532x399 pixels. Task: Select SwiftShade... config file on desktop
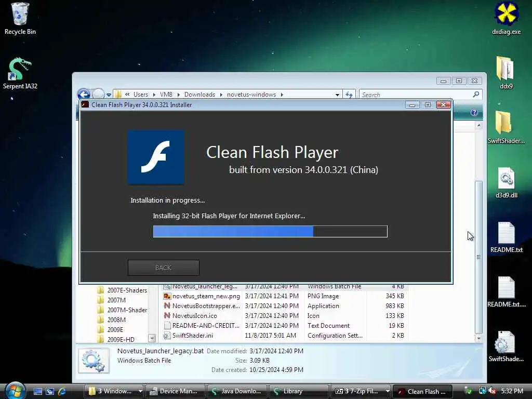pyautogui.click(x=506, y=346)
